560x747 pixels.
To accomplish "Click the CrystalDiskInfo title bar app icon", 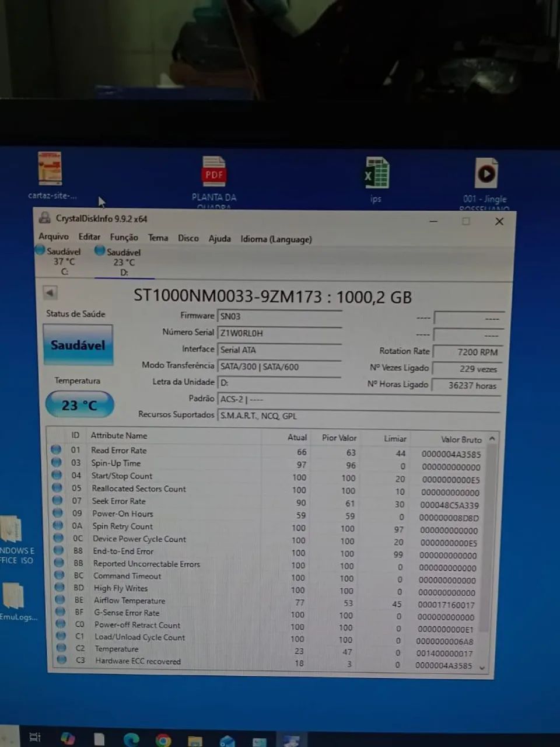I will coord(45,218).
